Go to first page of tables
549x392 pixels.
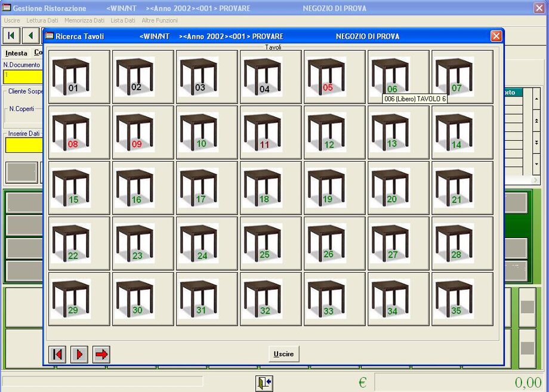pos(57,354)
